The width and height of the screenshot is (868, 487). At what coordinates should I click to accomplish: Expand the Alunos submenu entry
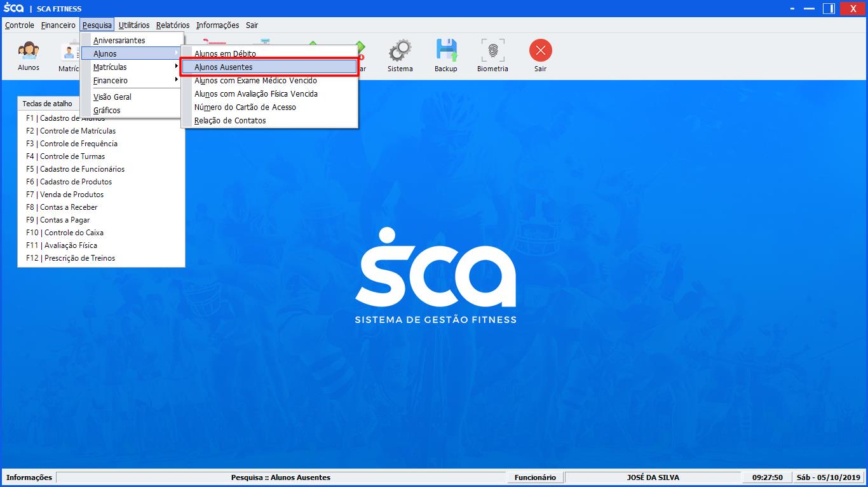(x=132, y=54)
